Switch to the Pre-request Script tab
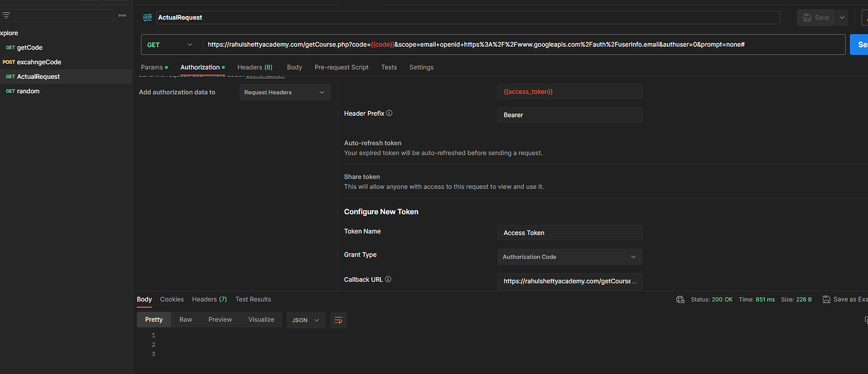 click(342, 67)
